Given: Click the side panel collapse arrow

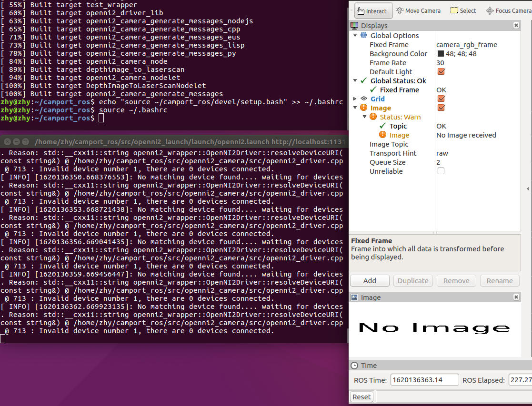Looking at the screenshot, I should pyautogui.click(x=528, y=188).
